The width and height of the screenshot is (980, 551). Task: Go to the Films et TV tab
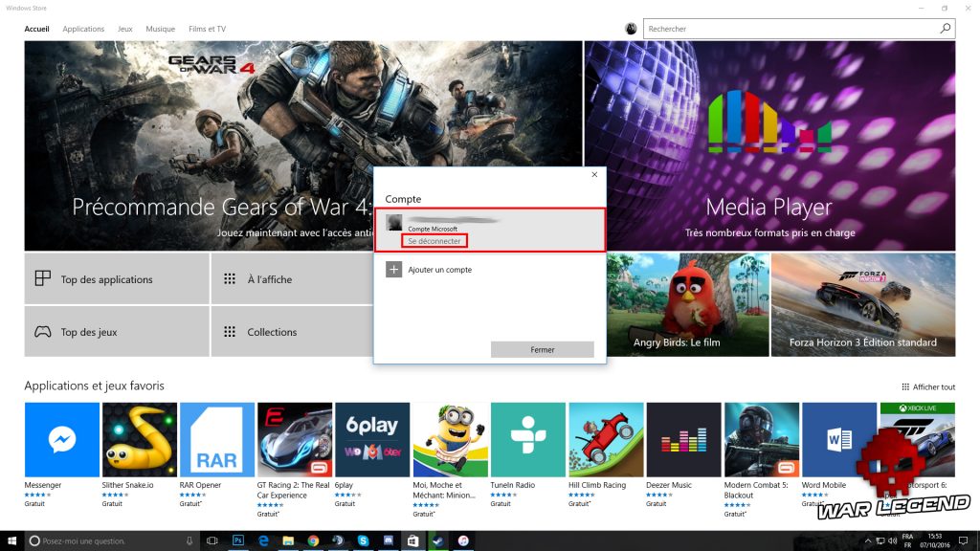tap(207, 29)
